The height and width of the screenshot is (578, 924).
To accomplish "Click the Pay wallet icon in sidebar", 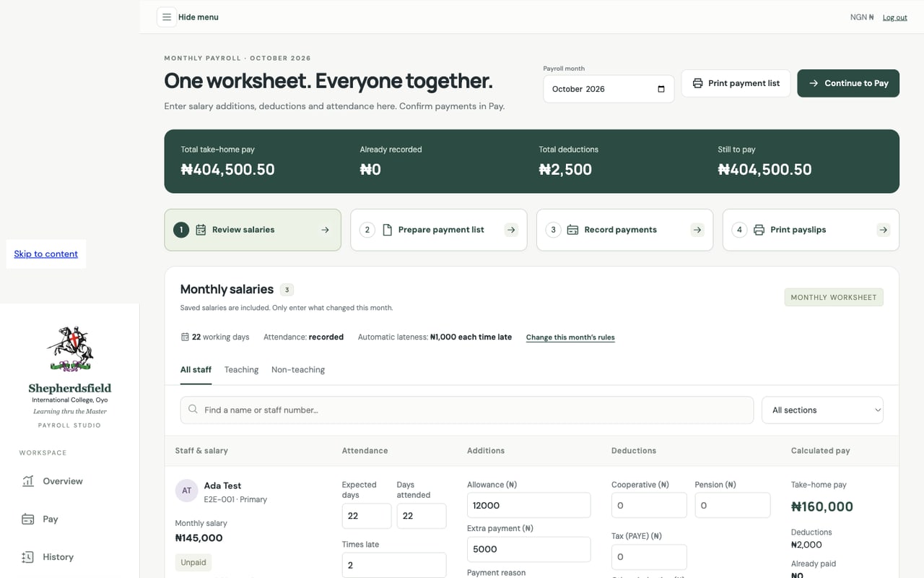I will [28, 519].
